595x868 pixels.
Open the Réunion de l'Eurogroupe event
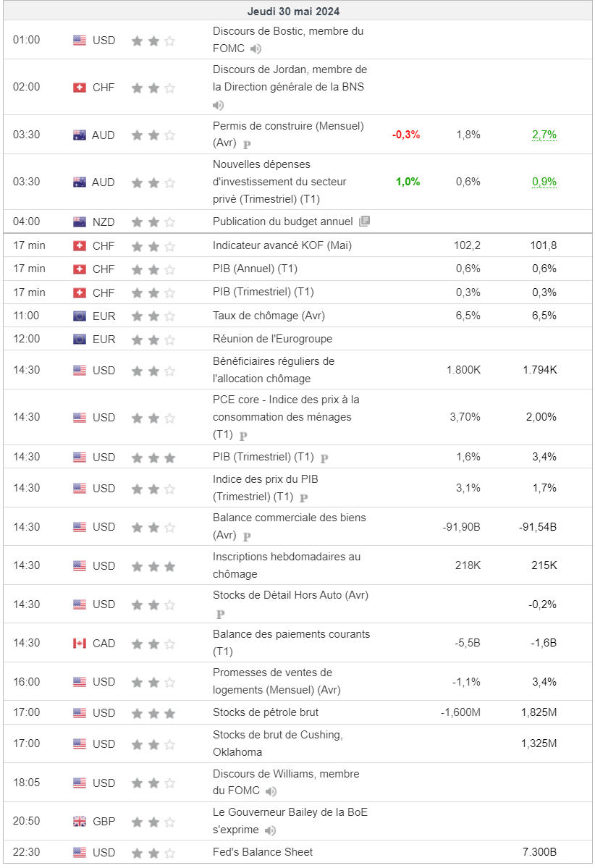click(272, 339)
